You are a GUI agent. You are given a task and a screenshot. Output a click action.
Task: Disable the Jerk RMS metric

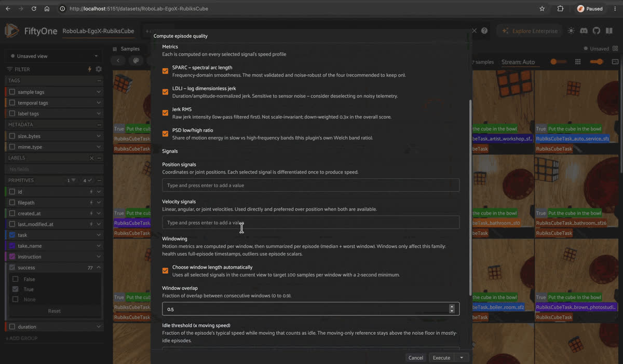coord(165,113)
